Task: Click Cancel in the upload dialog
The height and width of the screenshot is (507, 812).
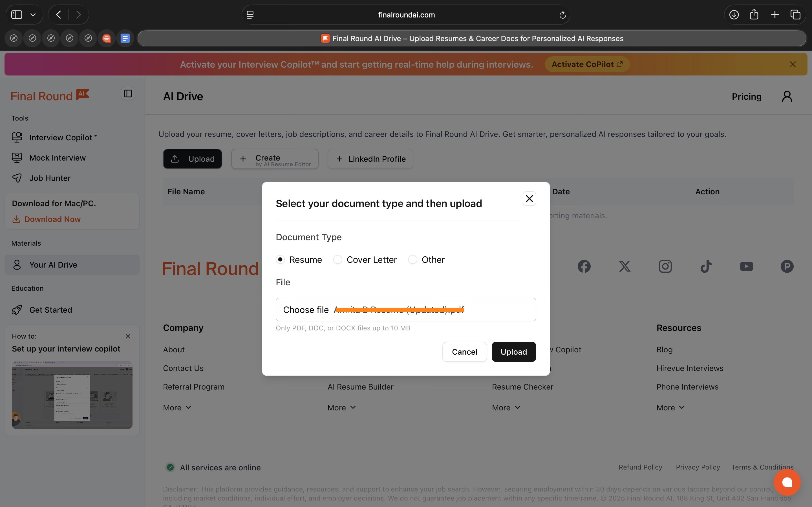Action: 464,352
